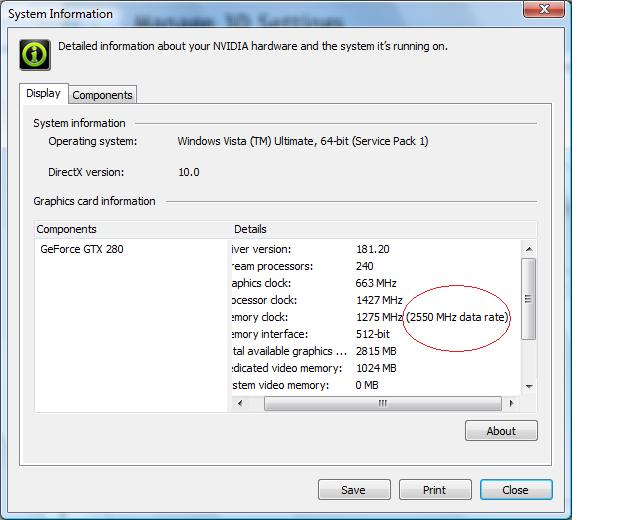
Task: Click the 1275 MHz memory clock value
Action: tap(379, 317)
